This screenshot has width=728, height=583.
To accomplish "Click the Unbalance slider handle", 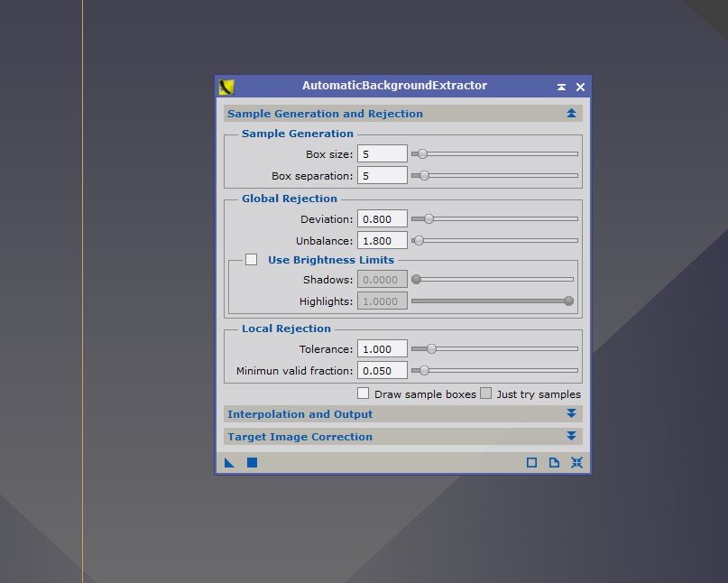I will [x=419, y=241].
